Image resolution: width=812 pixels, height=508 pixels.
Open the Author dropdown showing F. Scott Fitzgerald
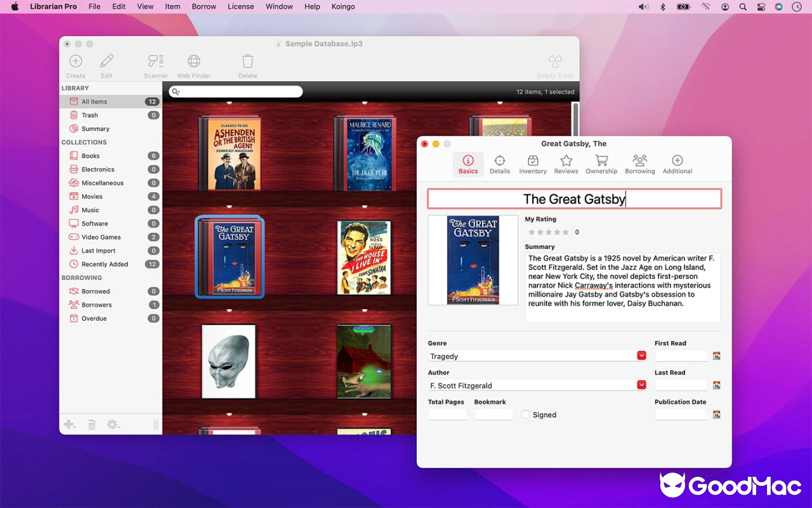coord(641,385)
